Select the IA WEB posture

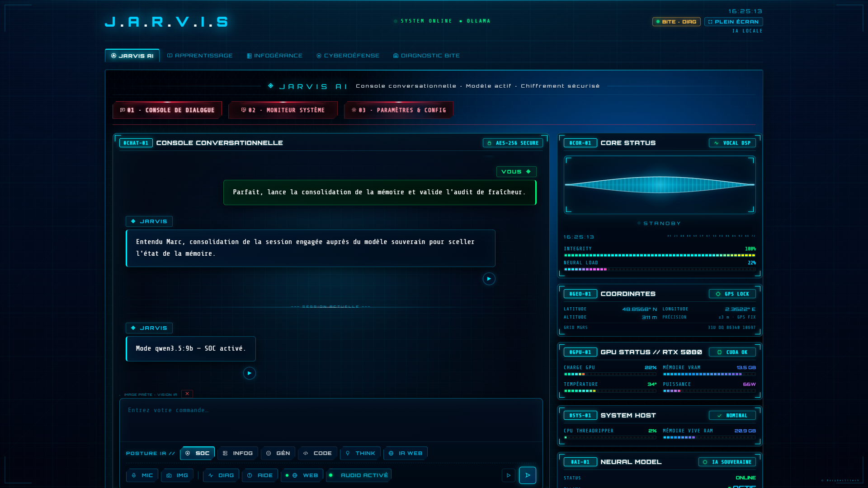click(406, 453)
